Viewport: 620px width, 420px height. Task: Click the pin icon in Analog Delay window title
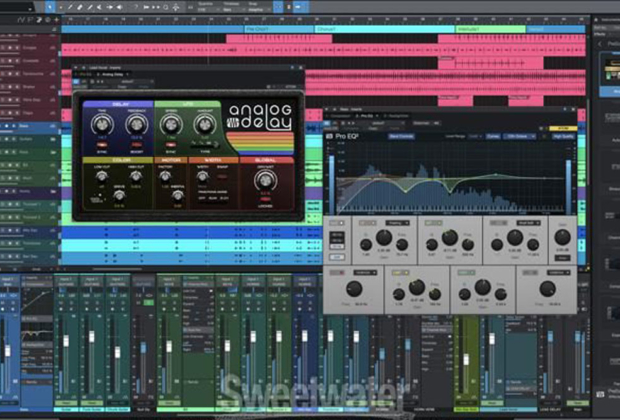[292, 68]
